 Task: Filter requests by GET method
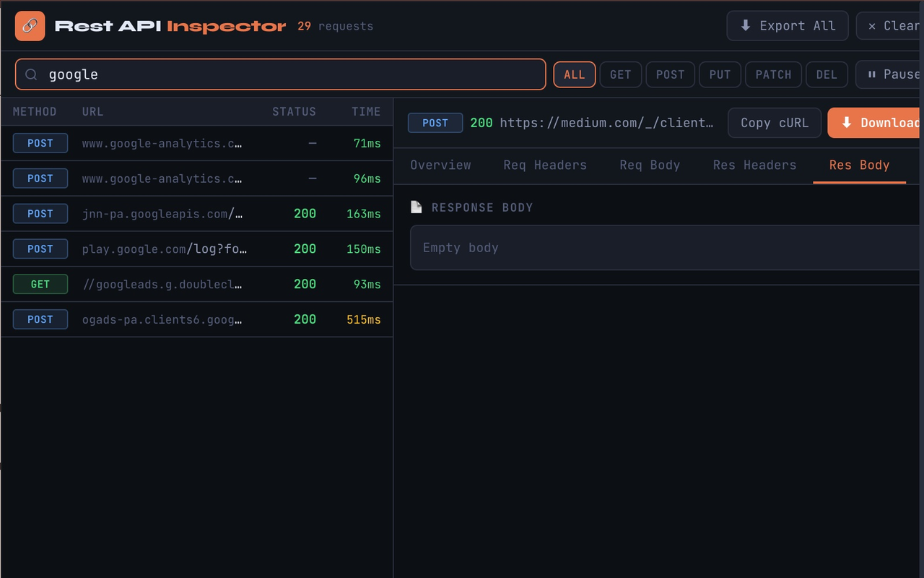(x=620, y=74)
